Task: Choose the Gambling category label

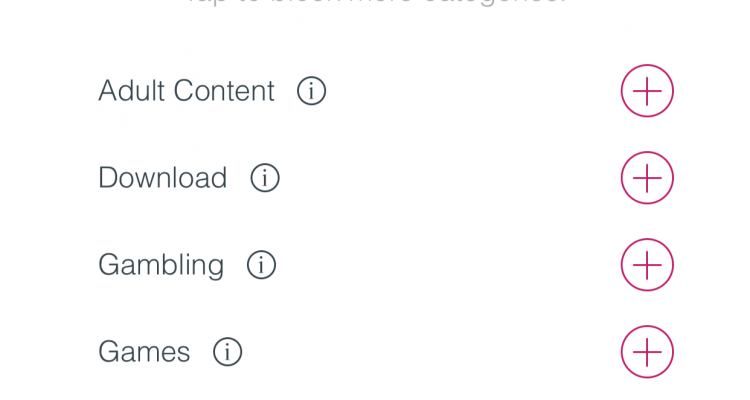Action: point(160,265)
